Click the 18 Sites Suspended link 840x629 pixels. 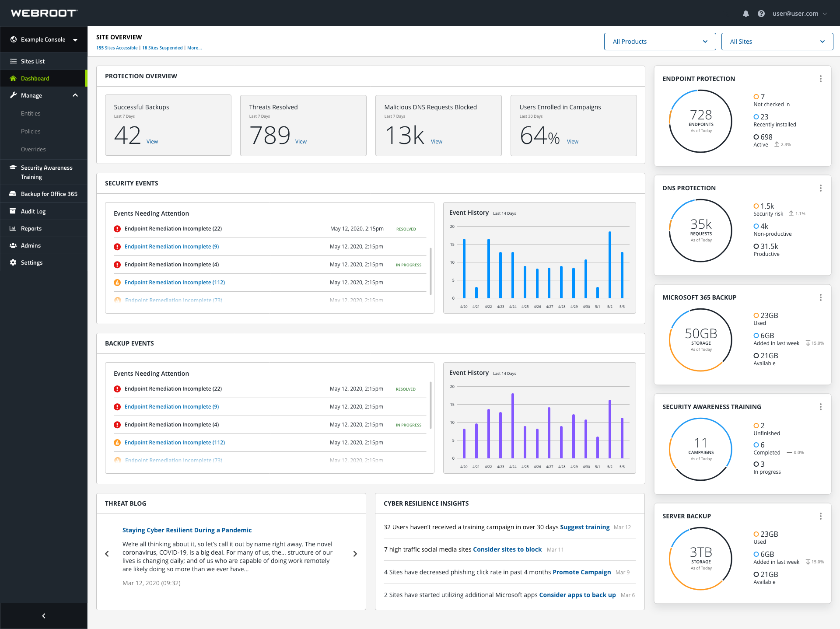[162, 48]
